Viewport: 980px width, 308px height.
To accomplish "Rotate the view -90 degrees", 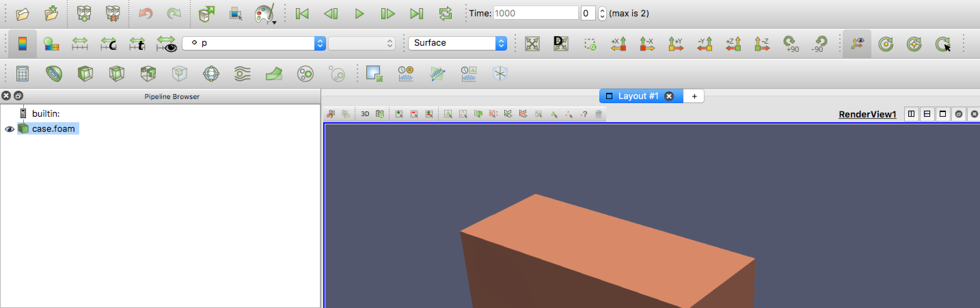I will [819, 44].
